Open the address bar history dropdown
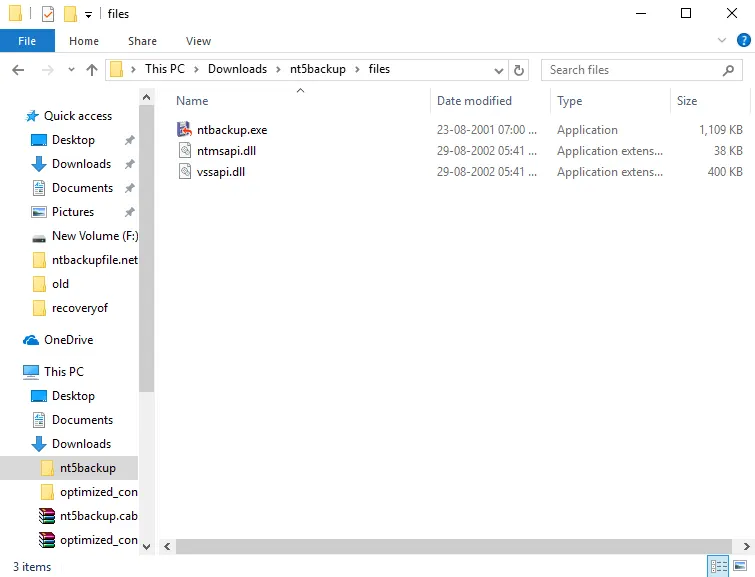 (x=499, y=71)
